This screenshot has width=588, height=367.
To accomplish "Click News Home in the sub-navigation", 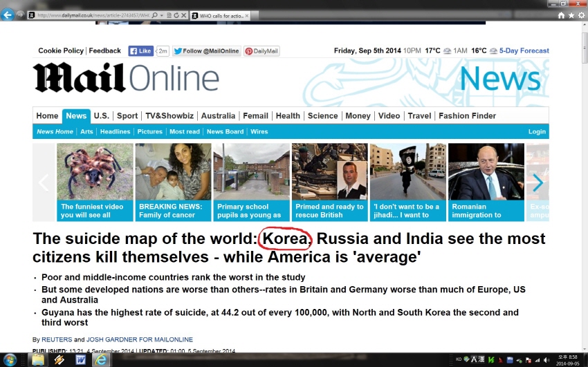I will coord(55,131).
